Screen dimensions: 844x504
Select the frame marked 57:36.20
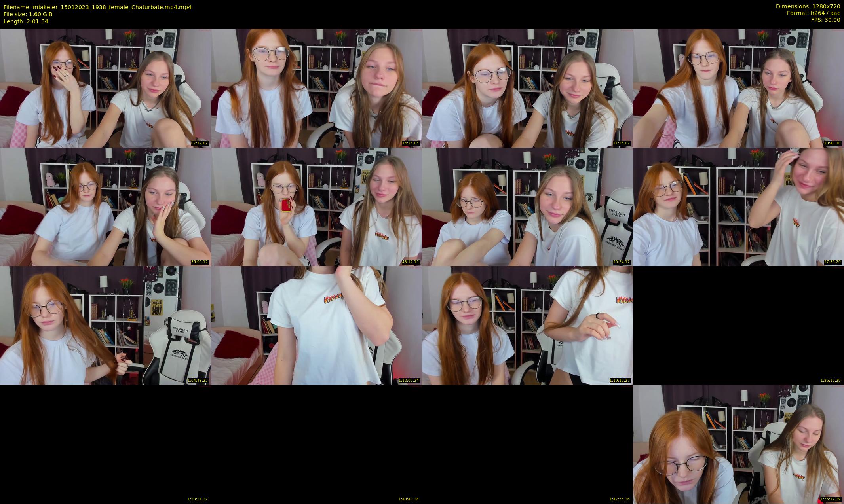coord(738,207)
